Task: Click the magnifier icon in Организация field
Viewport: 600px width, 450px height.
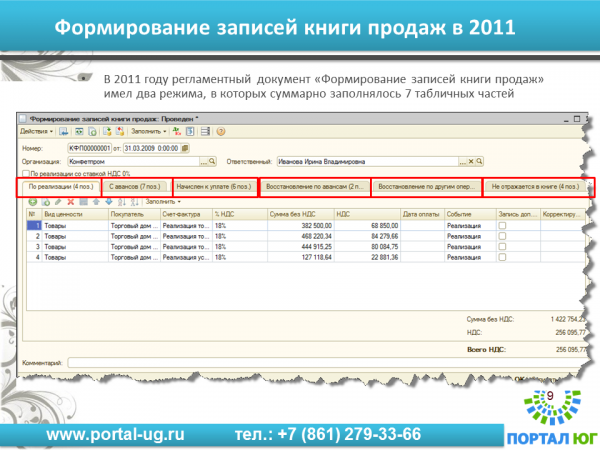Action: (x=212, y=161)
